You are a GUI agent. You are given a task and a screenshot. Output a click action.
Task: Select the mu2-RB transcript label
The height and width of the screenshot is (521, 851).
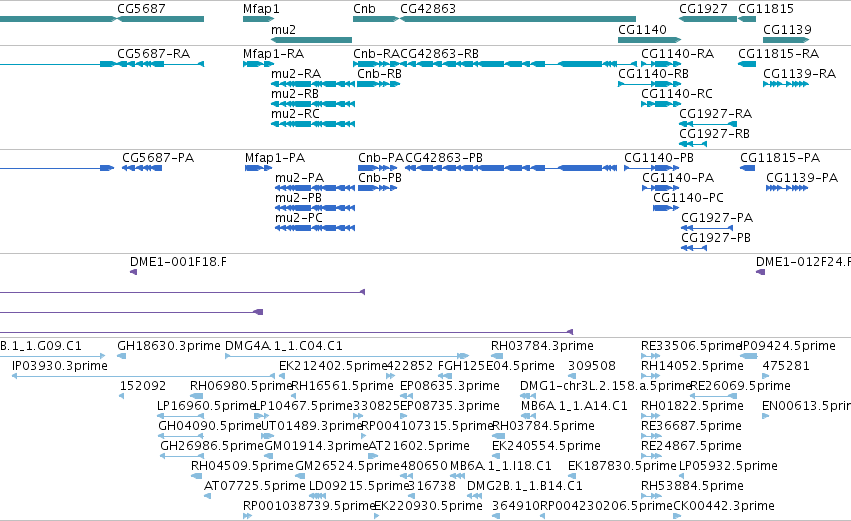pyautogui.click(x=295, y=94)
